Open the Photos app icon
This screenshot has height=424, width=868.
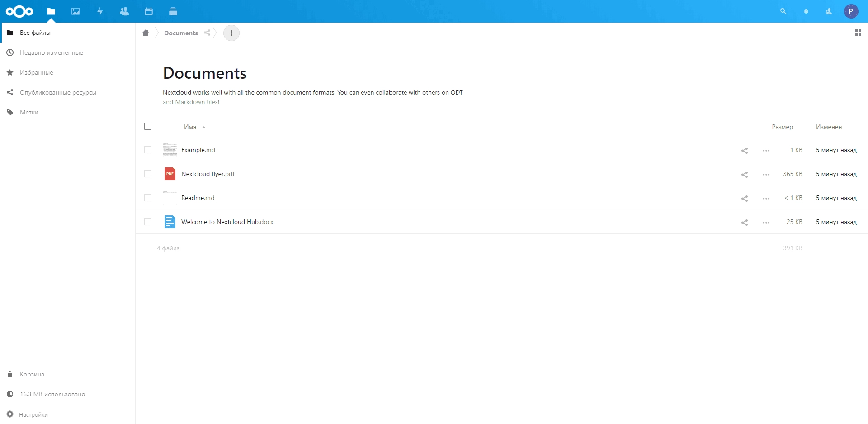click(75, 11)
